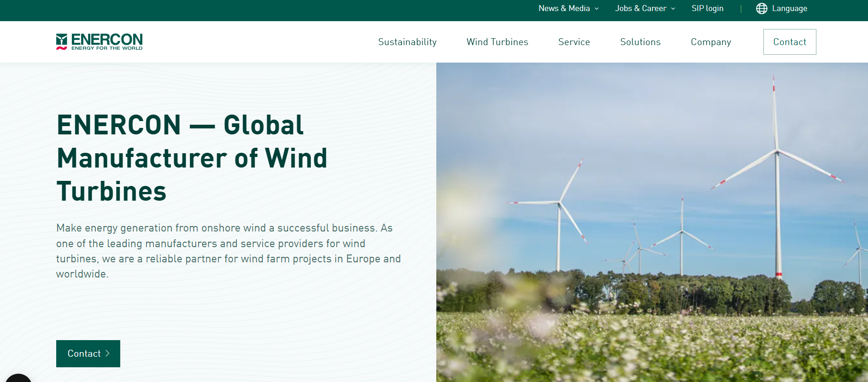Click the arrow icon in the green Contact button
Screen dimensions: 868x382
(x=108, y=353)
